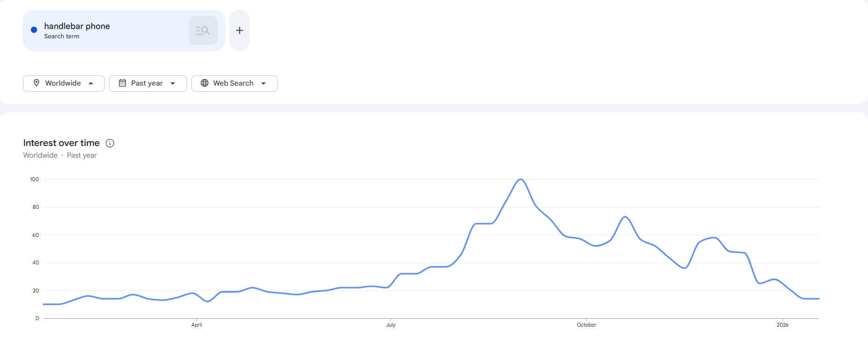This screenshot has height=343, width=868.
Task: Select the Web Search type label
Action: point(233,83)
